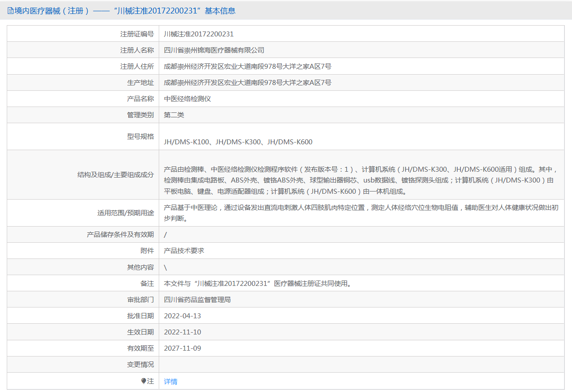The height and width of the screenshot is (392, 572).
Task: Click the 批准日期 label
Action: pyautogui.click(x=140, y=316)
